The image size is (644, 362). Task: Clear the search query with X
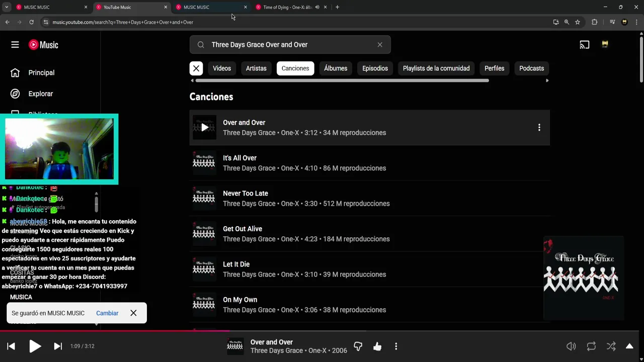click(x=380, y=45)
